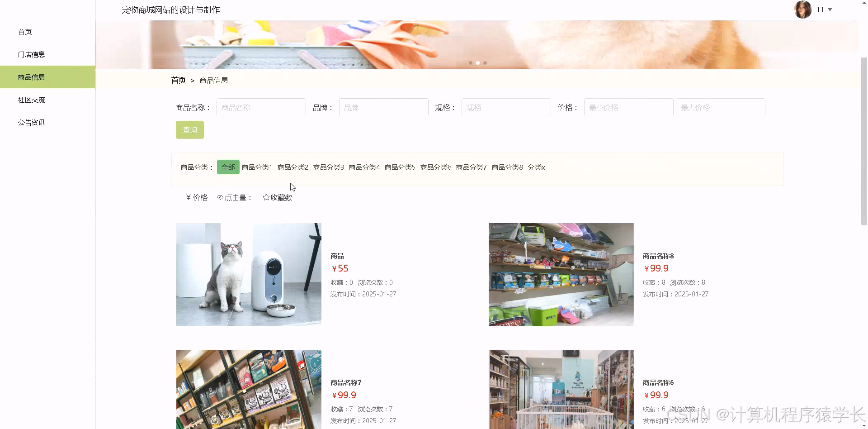The height and width of the screenshot is (429, 868).
Task: Expand the user menu arrow next to 11
Action: 830,10
